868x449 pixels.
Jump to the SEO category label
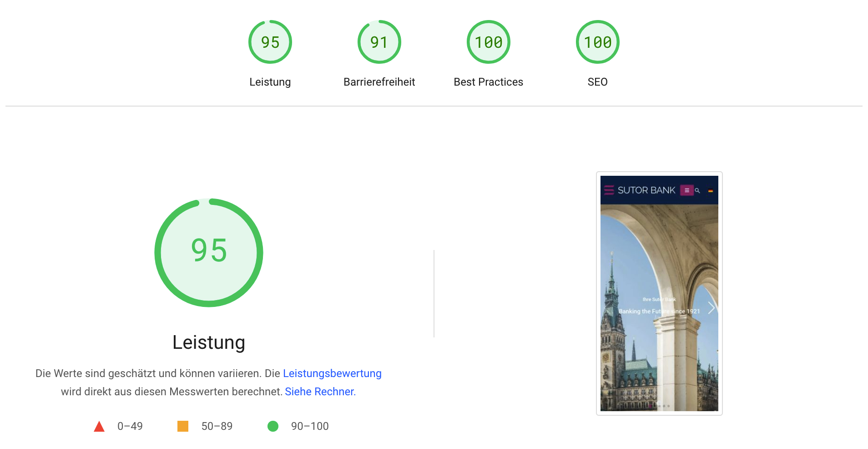[x=598, y=82]
